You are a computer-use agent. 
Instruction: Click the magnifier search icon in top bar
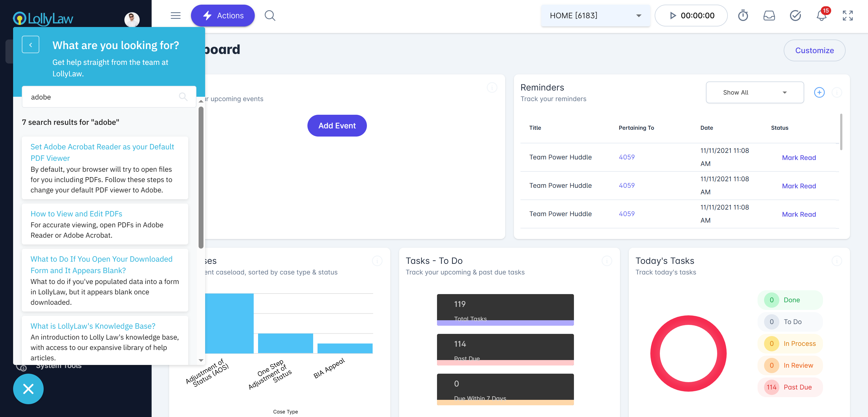[x=270, y=16]
